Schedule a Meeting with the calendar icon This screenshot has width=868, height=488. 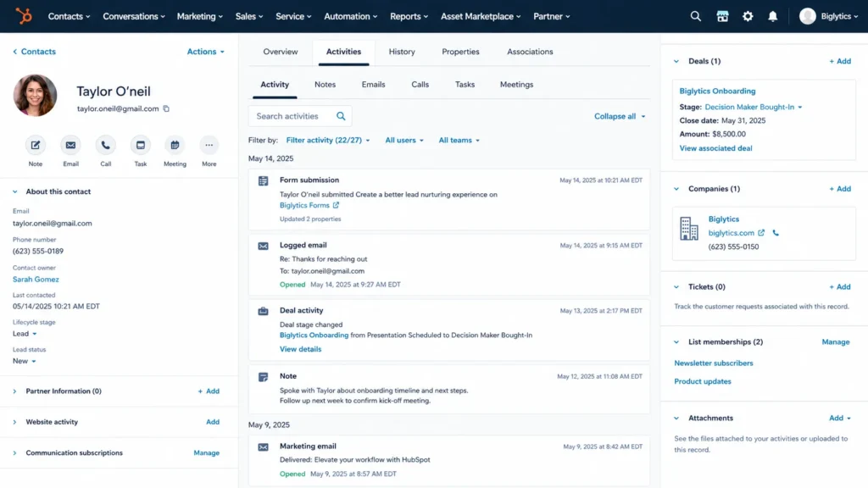[175, 145]
